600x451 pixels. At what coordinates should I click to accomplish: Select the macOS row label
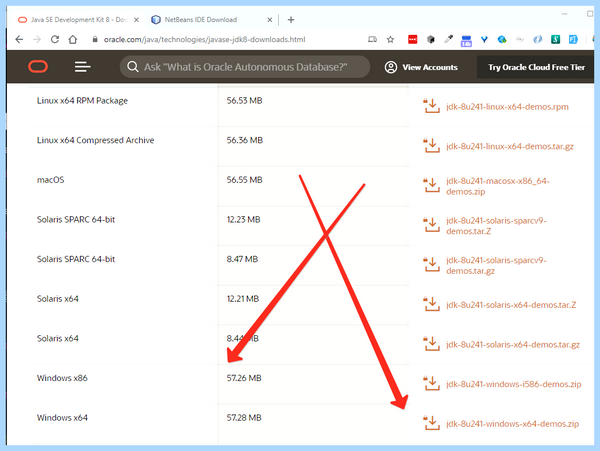tap(51, 180)
